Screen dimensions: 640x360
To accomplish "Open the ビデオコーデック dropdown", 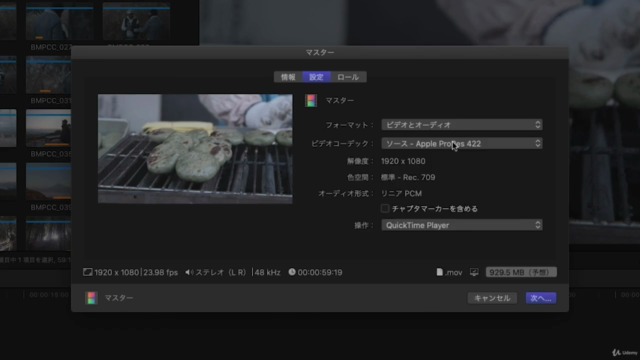I will click(x=462, y=144).
